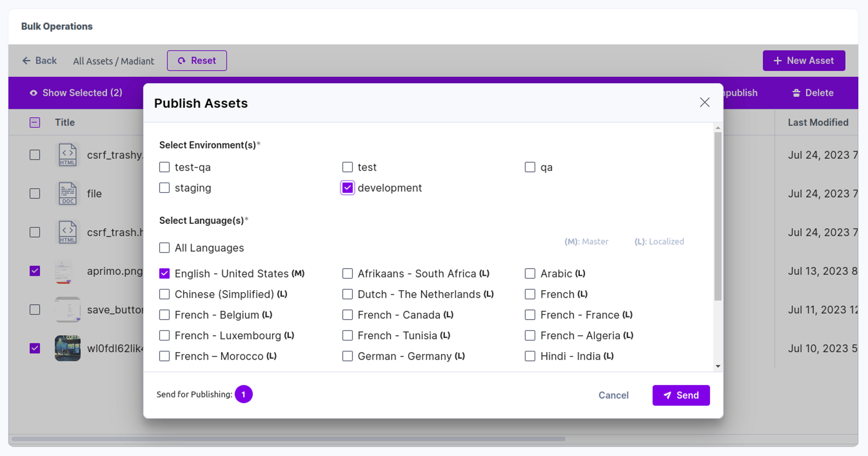Viewport: 868px width, 456px height.
Task: Click the scroll up arrow in dialog
Action: pyautogui.click(x=718, y=128)
